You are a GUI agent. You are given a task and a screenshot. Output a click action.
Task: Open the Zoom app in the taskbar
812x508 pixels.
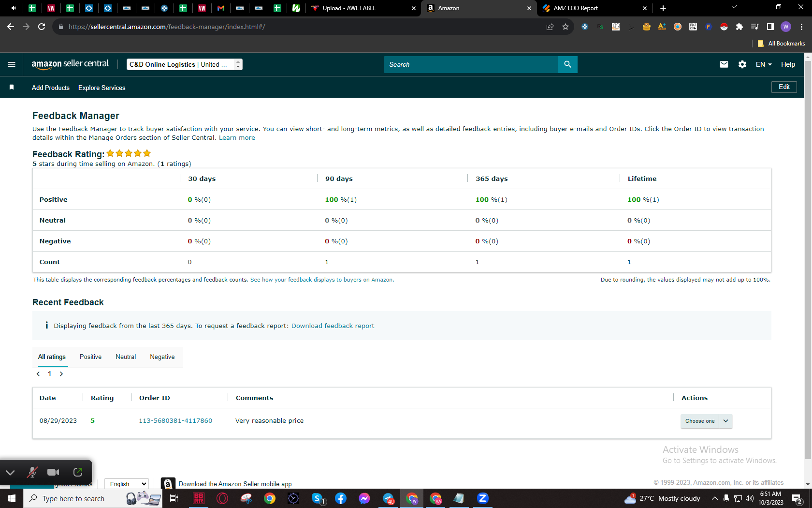(x=482, y=498)
